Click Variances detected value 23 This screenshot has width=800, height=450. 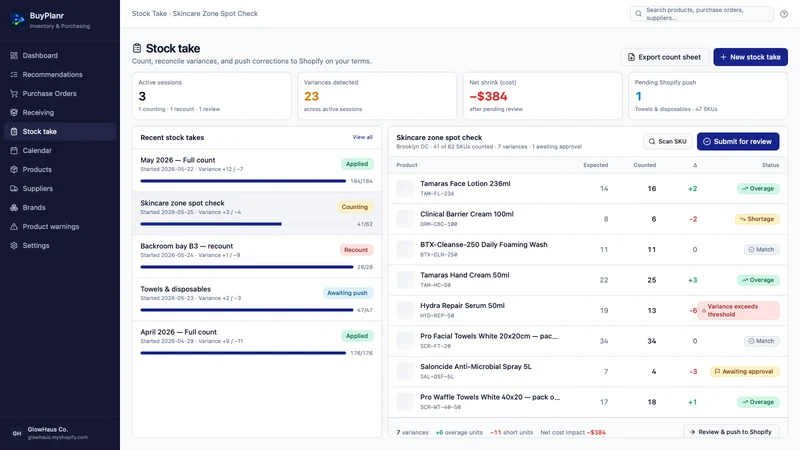311,96
